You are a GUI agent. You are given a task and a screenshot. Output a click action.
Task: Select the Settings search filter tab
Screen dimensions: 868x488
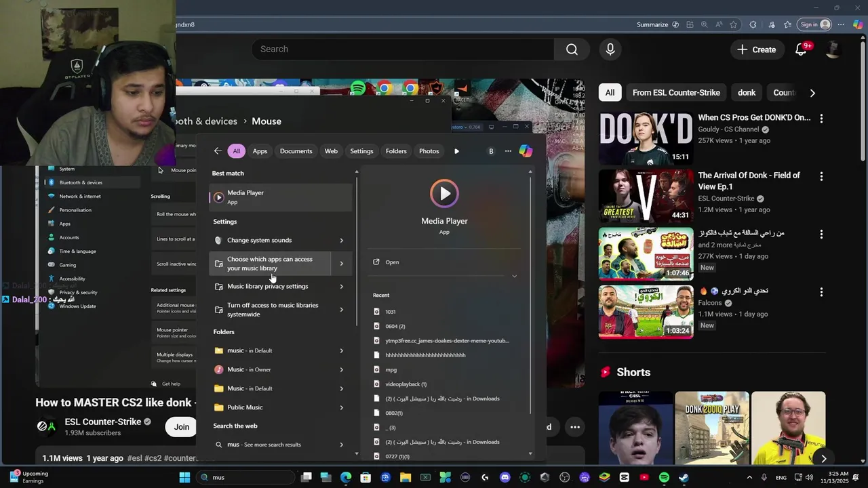point(361,151)
